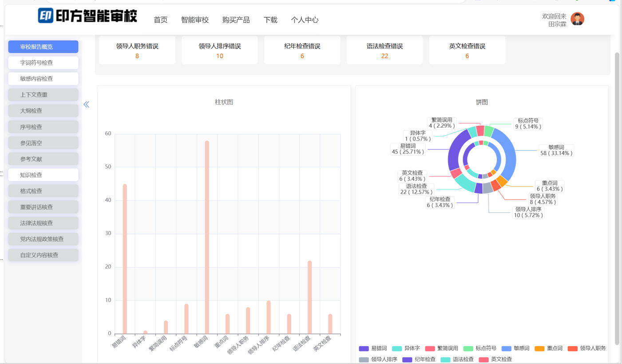Select 序号检查 in sidebar
Image resolution: width=622 pixels, height=364 pixels.
(43, 127)
